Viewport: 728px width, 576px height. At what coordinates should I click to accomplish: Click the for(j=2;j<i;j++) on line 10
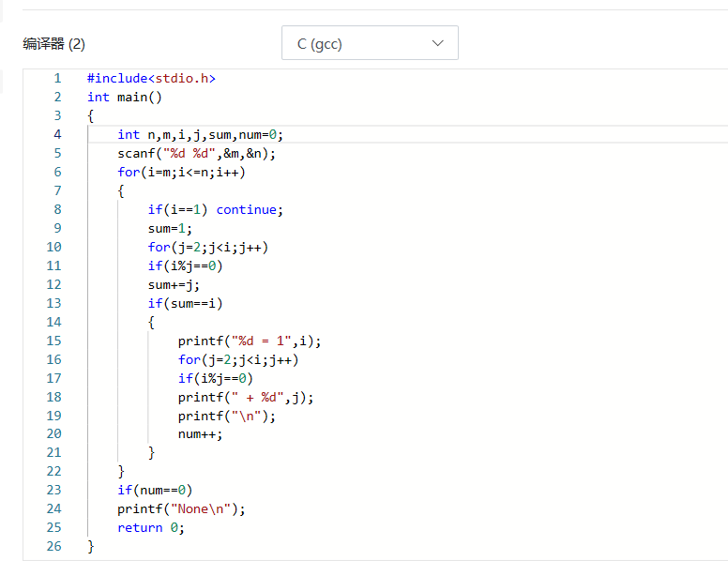[208, 247]
